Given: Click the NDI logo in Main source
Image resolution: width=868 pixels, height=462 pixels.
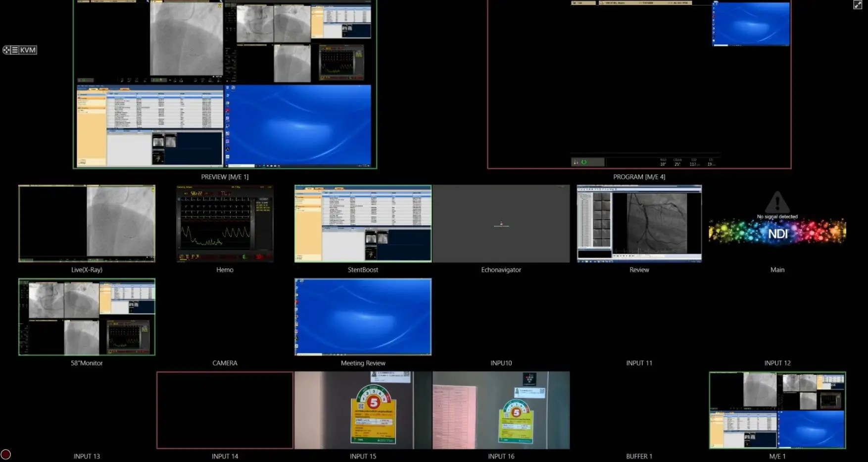Looking at the screenshot, I should [777, 233].
